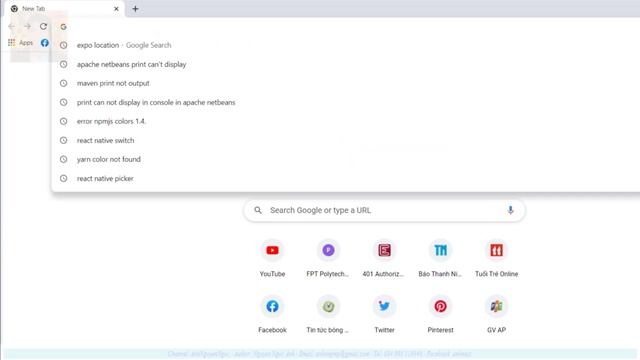Image resolution: width=640 pixels, height=360 pixels.
Task: Open the GV AP shortcut
Action: (x=496, y=314)
